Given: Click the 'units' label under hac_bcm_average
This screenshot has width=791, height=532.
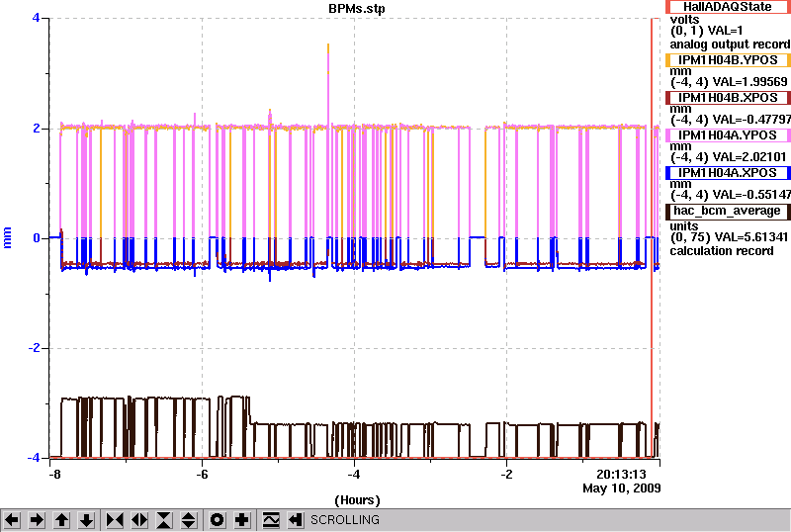Looking at the screenshot, I should point(684,226).
